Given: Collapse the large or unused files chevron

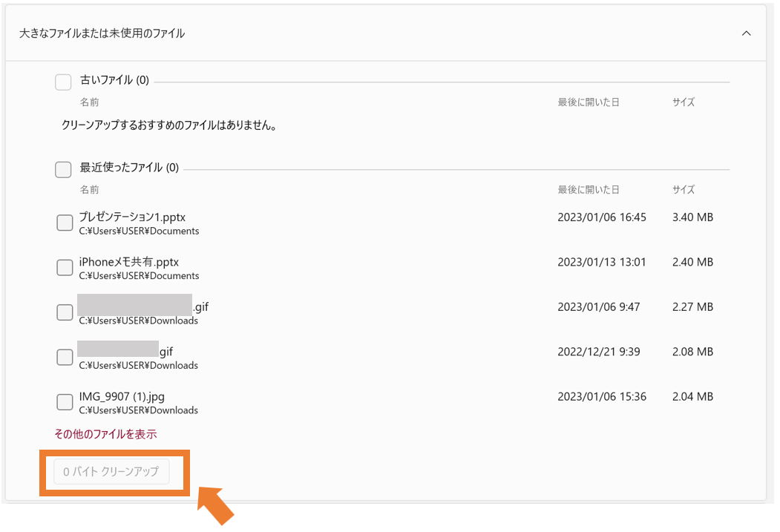Looking at the screenshot, I should pyautogui.click(x=747, y=33).
